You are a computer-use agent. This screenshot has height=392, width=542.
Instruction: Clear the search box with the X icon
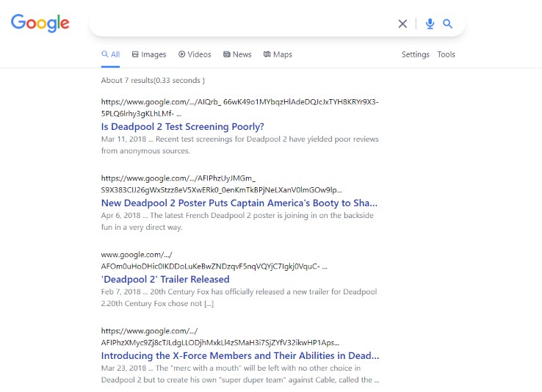tap(402, 23)
